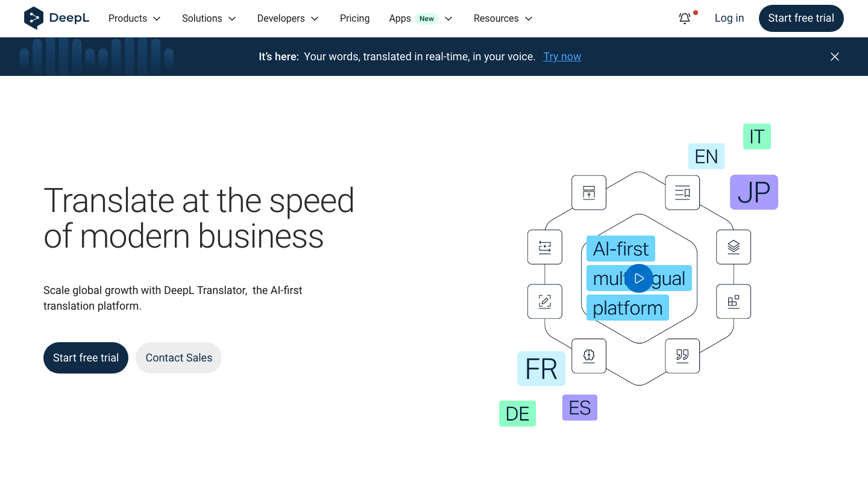Click the ES language tag
This screenshot has width=868, height=494.
[580, 408]
